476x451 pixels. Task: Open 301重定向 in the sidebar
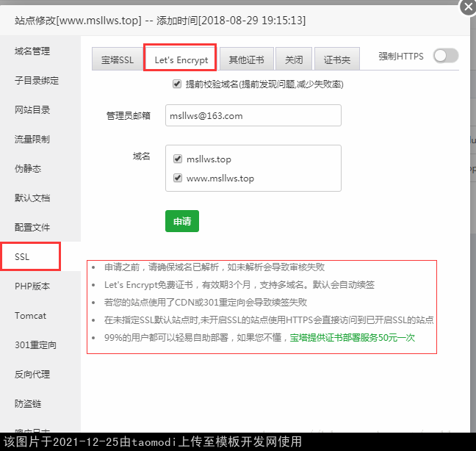tap(35, 345)
